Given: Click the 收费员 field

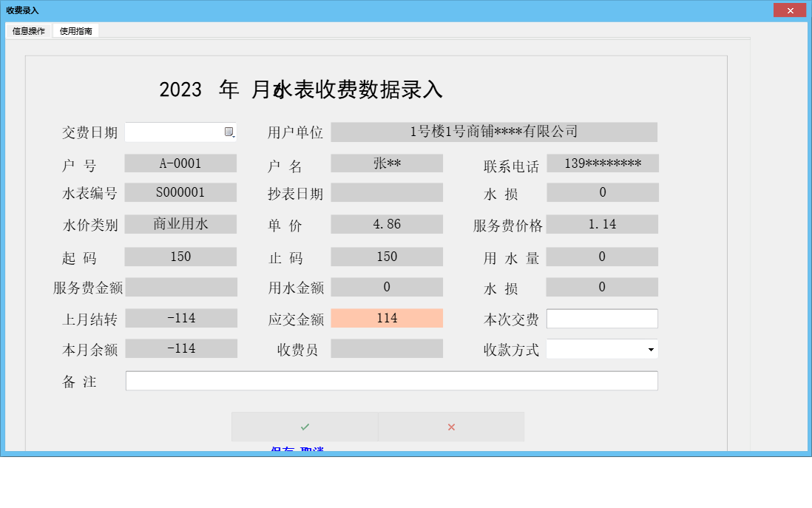Looking at the screenshot, I should [x=387, y=348].
